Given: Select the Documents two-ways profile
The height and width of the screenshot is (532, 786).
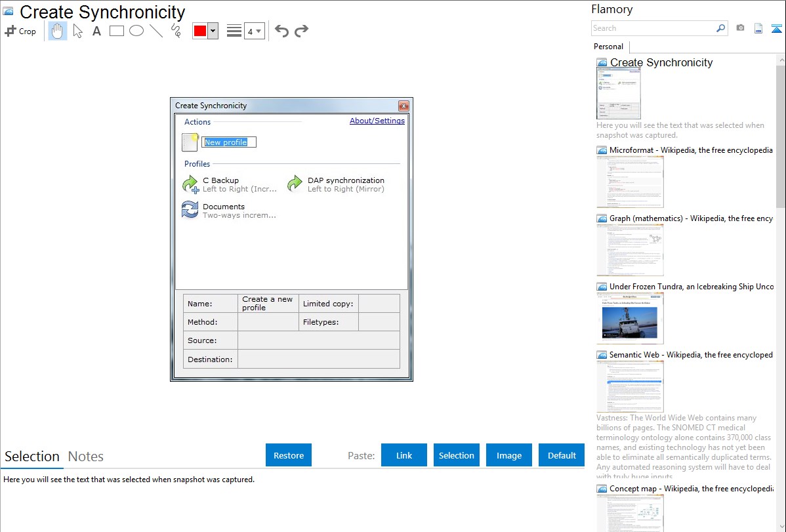Looking at the screenshot, I should tap(229, 211).
